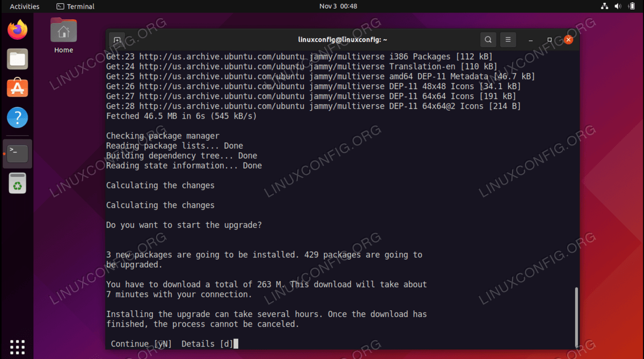Click '7 minutes with your connection' line
Image resolution: width=644 pixels, height=359 pixels.
[x=179, y=295]
